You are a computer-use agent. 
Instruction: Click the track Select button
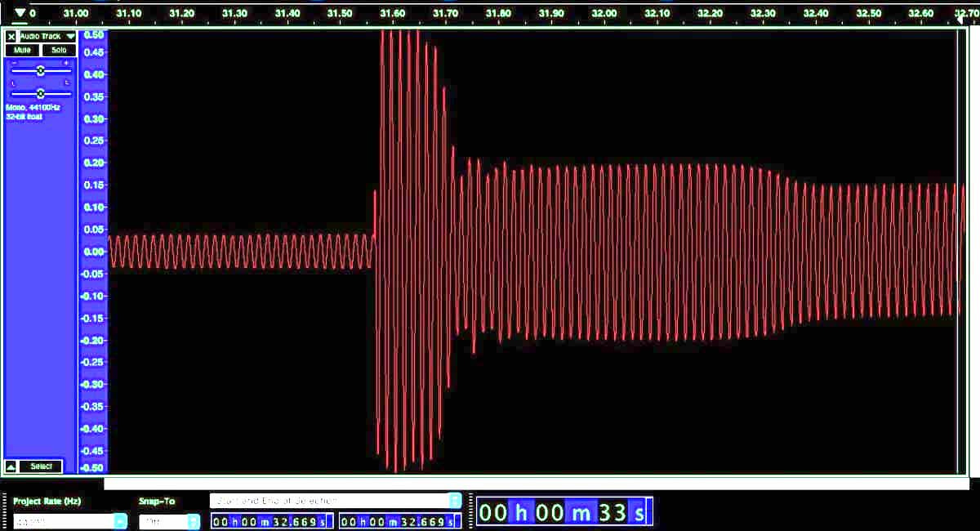click(x=41, y=466)
